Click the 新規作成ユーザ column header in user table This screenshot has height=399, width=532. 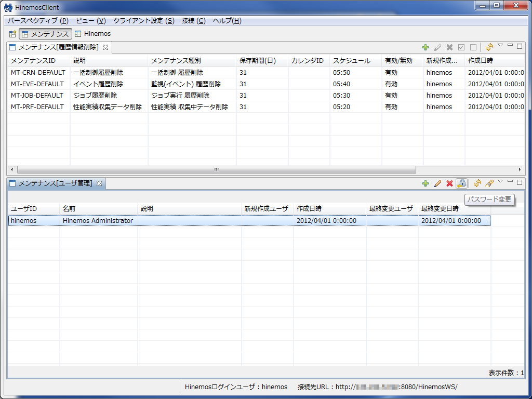pos(268,209)
